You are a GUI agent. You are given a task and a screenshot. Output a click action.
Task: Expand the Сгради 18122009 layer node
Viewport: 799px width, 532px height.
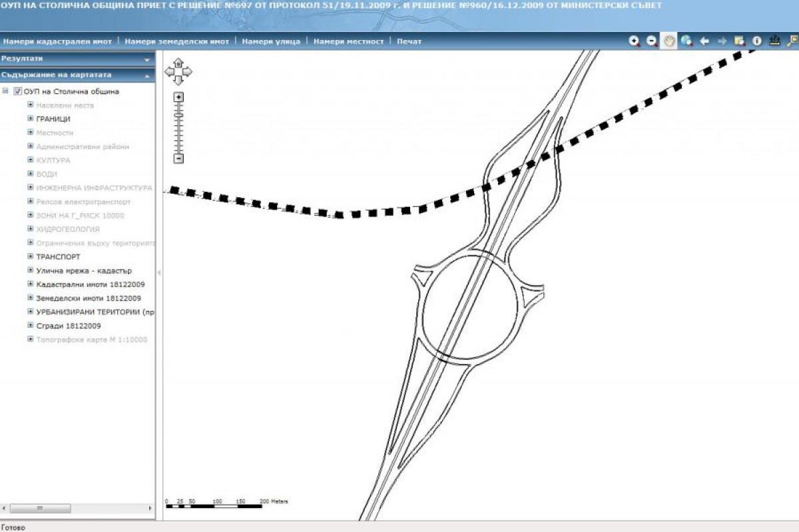(x=31, y=326)
